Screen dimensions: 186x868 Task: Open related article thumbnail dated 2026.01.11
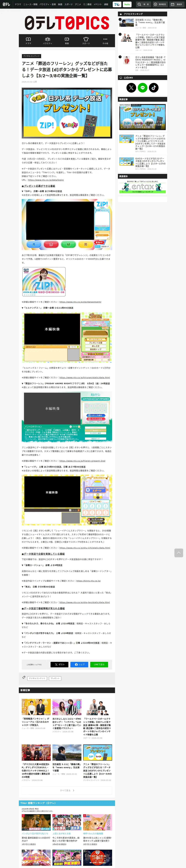(x=142, y=117)
